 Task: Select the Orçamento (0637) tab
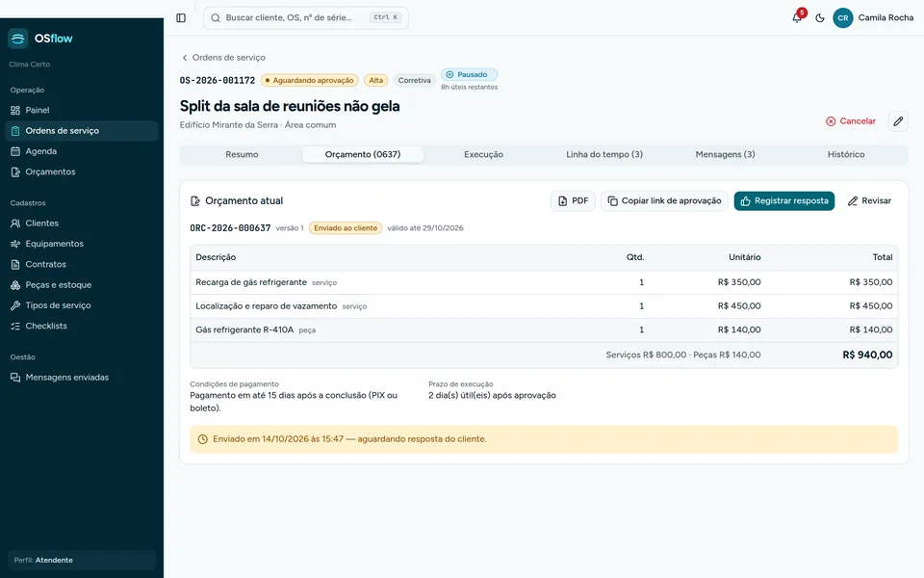363,154
